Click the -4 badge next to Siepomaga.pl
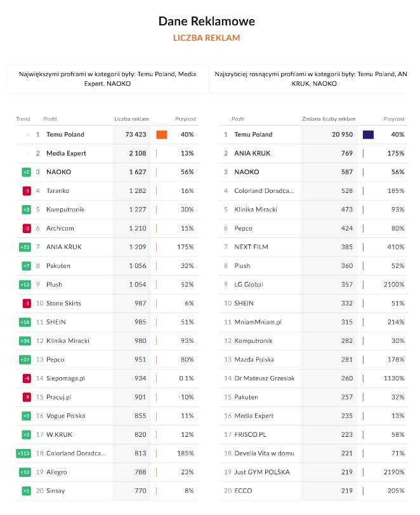The height and width of the screenshot is (515, 420). coord(27,378)
